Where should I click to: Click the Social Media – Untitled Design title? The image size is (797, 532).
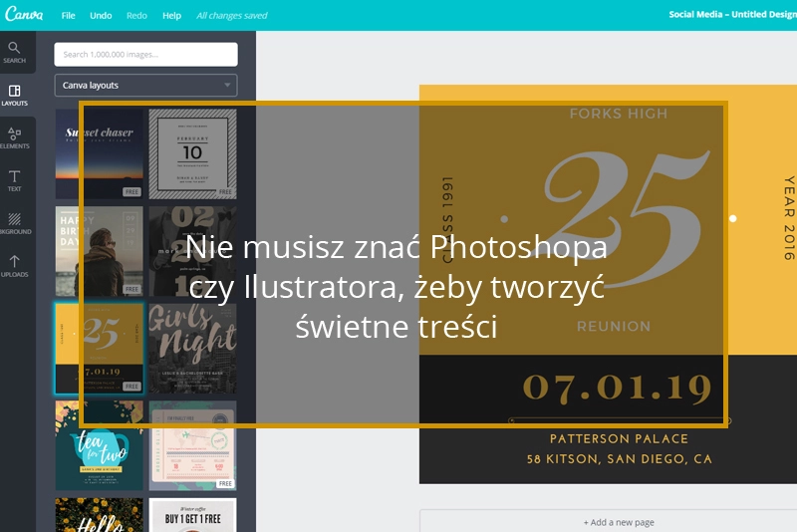(x=732, y=14)
